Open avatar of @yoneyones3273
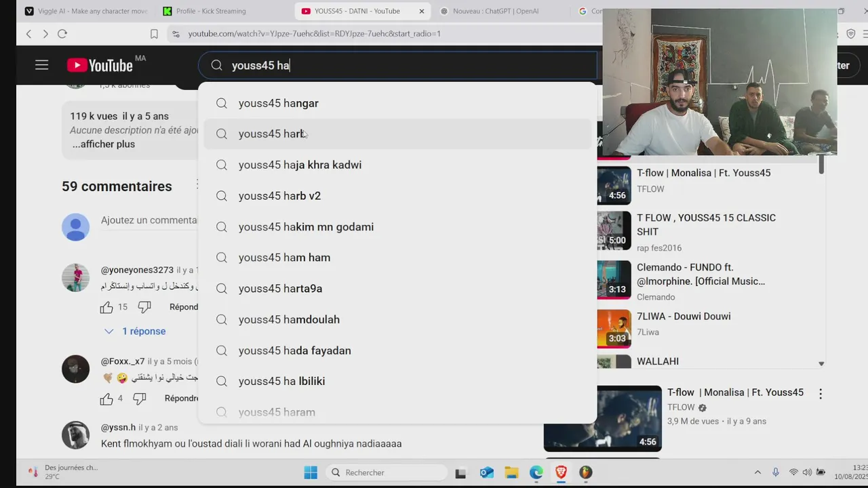The height and width of the screenshot is (488, 868). coord(75,278)
